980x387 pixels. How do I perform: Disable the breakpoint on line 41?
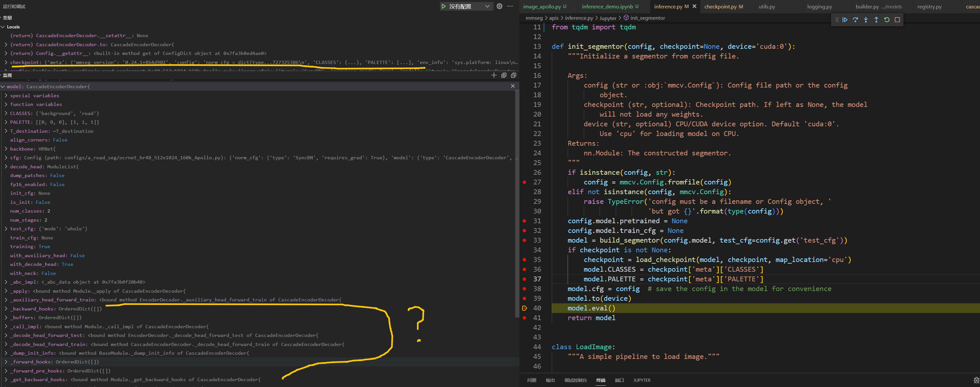pyautogui.click(x=524, y=318)
